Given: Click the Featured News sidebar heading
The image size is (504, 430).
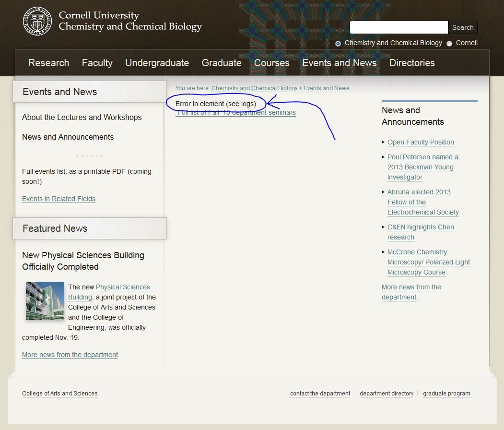Looking at the screenshot, I should [x=55, y=228].
